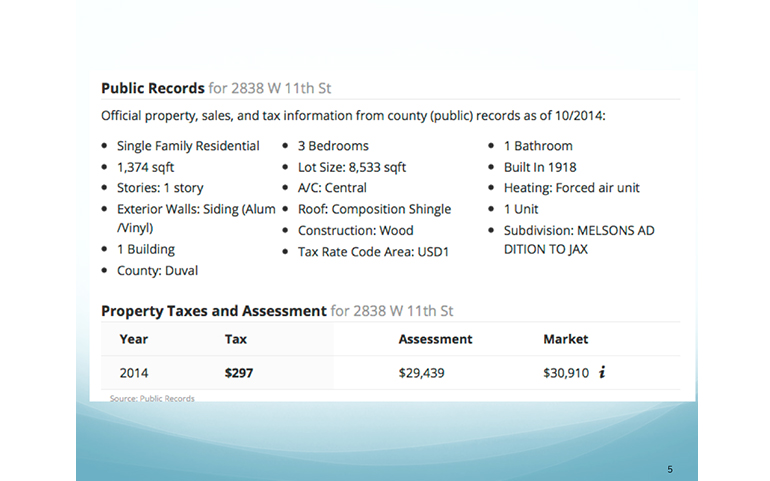Select the Subdivision: MELSONS ADDITION entry

coord(579,239)
